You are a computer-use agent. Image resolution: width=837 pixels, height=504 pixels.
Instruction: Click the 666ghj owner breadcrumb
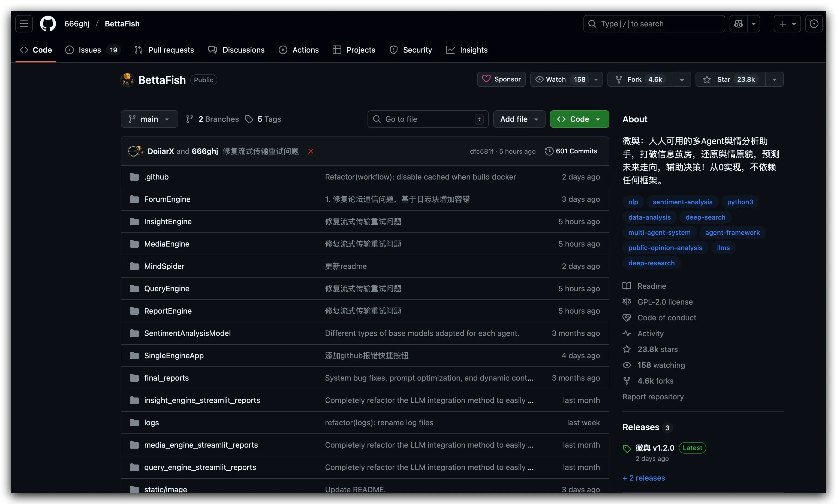click(77, 24)
